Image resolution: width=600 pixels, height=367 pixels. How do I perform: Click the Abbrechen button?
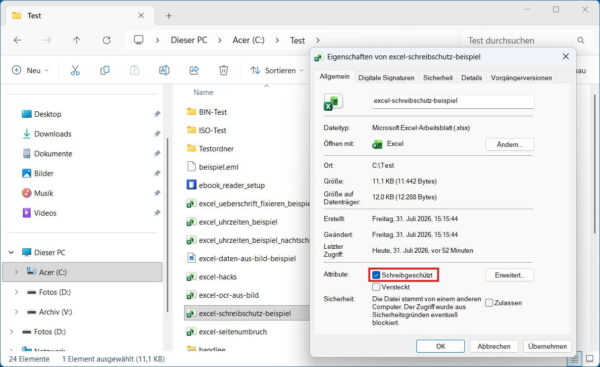coord(494,346)
